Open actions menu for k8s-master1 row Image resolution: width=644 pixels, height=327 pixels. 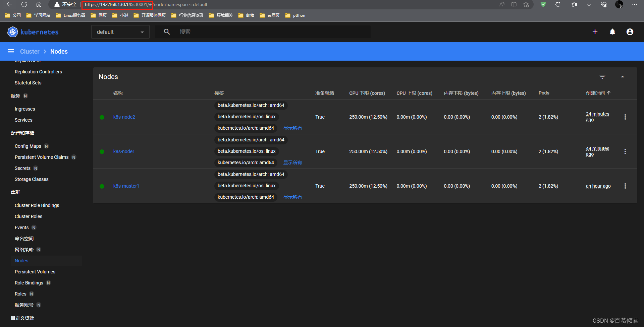point(625,186)
